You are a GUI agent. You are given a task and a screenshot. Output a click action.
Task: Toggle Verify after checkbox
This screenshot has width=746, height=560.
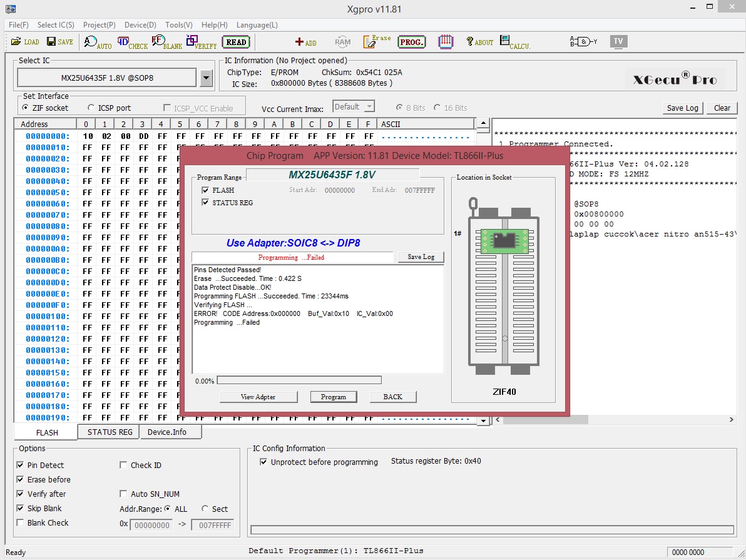click(x=20, y=494)
